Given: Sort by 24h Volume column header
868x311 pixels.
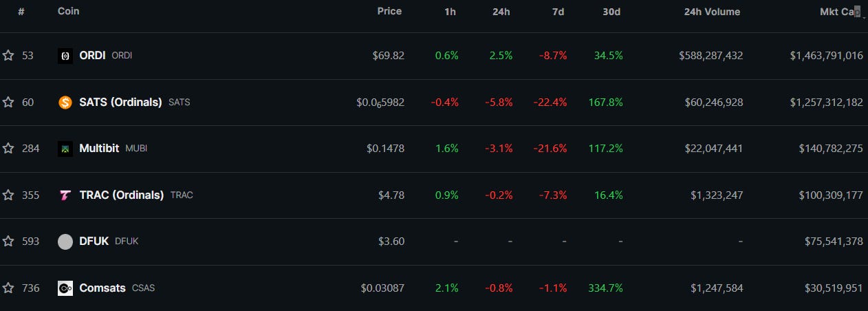Looking at the screenshot, I should point(712,12).
